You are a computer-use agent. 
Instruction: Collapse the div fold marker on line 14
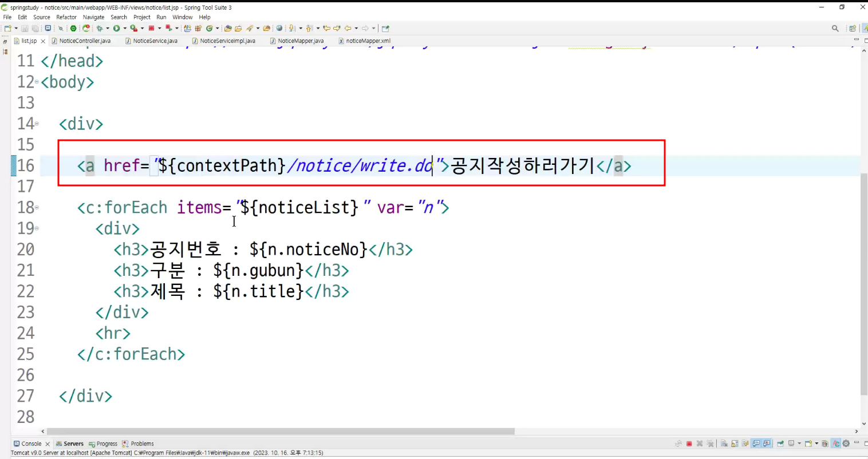[37, 124]
